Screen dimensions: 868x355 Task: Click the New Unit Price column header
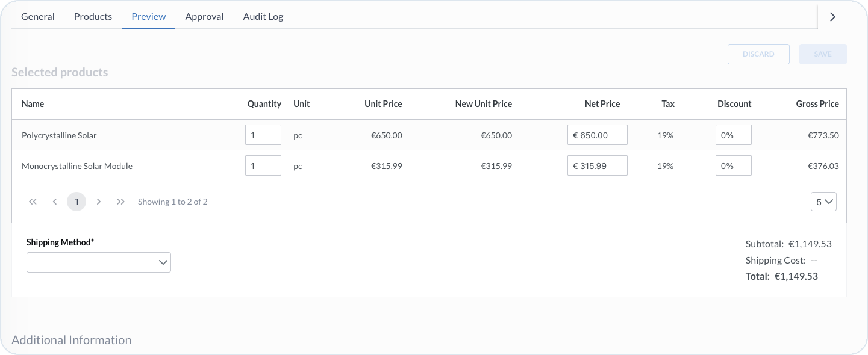pos(484,104)
